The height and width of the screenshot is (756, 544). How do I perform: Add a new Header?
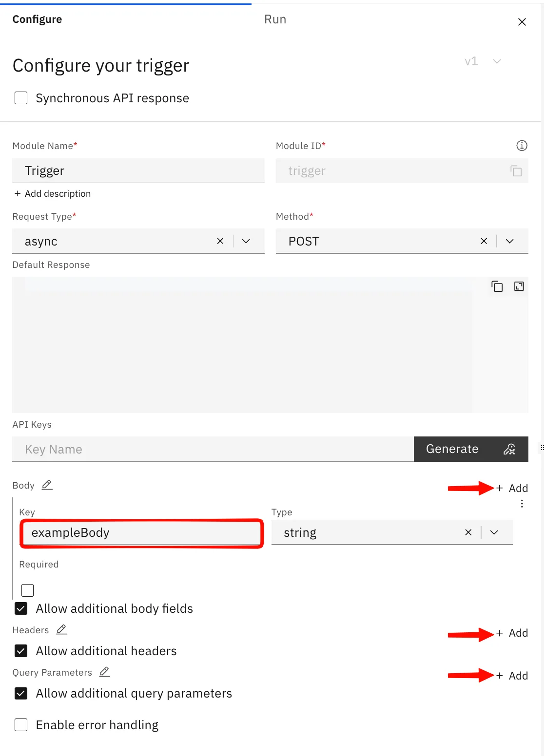(512, 633)
